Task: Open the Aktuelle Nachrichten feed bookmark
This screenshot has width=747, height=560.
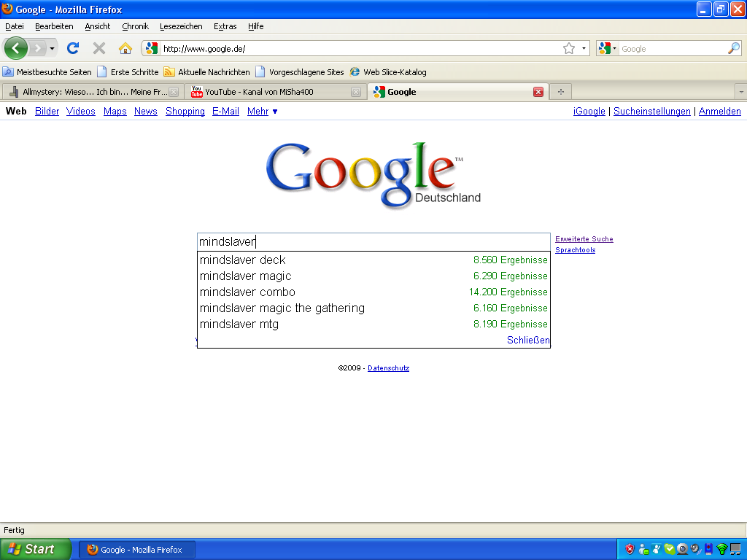Action: [x=206, y=72]
